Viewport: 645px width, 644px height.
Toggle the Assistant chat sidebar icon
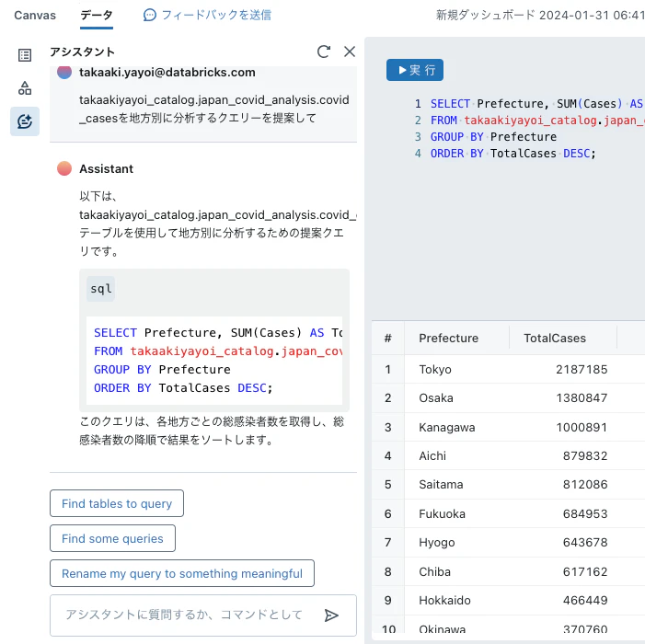25,121
